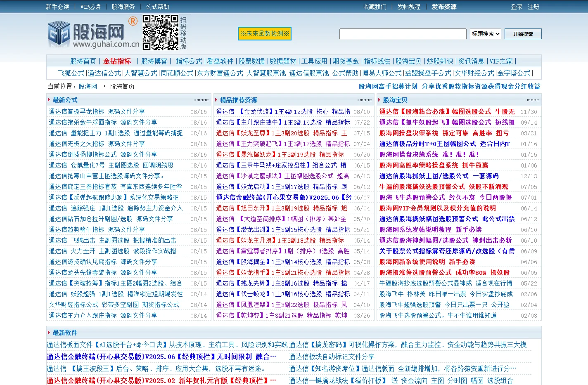Viewport: 588px width, 385px height.
Task: Open the red 金钻指标 navigation item
Action: click(117, 61)
